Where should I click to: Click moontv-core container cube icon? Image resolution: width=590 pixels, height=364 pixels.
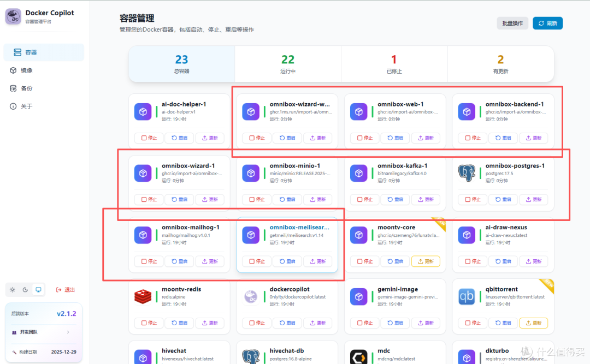pos(358,235)
